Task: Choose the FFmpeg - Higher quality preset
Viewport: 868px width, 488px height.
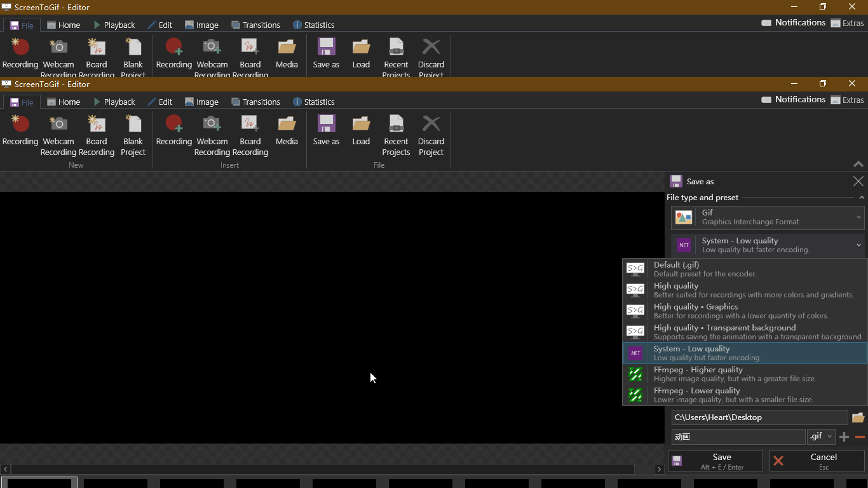Action: pyautogui.click(x=745, y=374)
